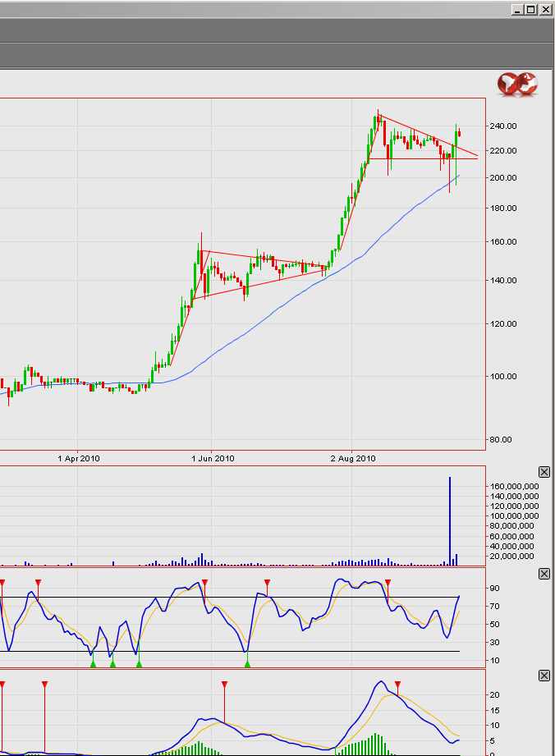
Task: Minimize the chart window
Action: tap(517, 10)
